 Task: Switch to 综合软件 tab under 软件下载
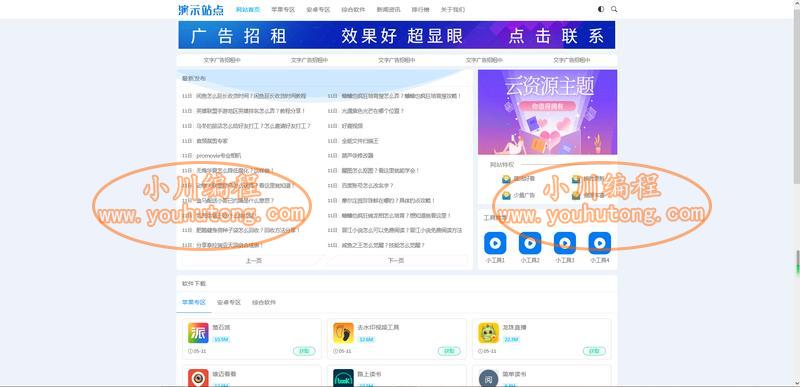[x=264, y=302]
